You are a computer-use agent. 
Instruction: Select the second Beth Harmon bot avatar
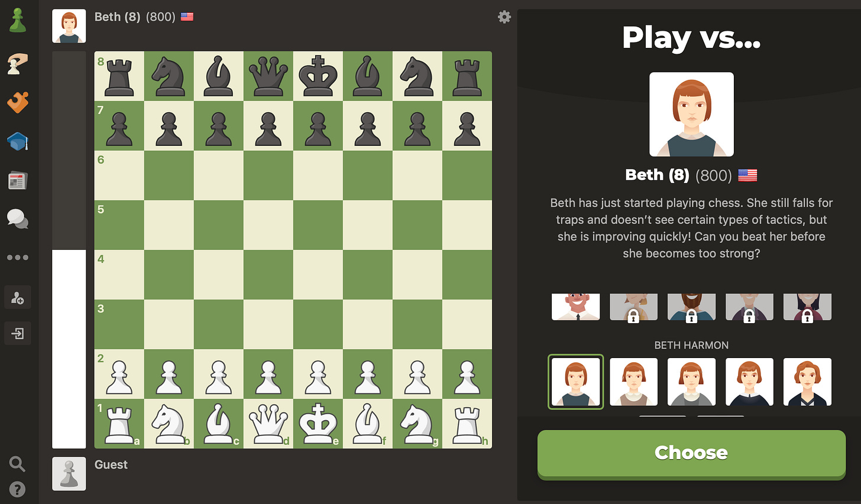pyautogui.click(x=634, y=382)
